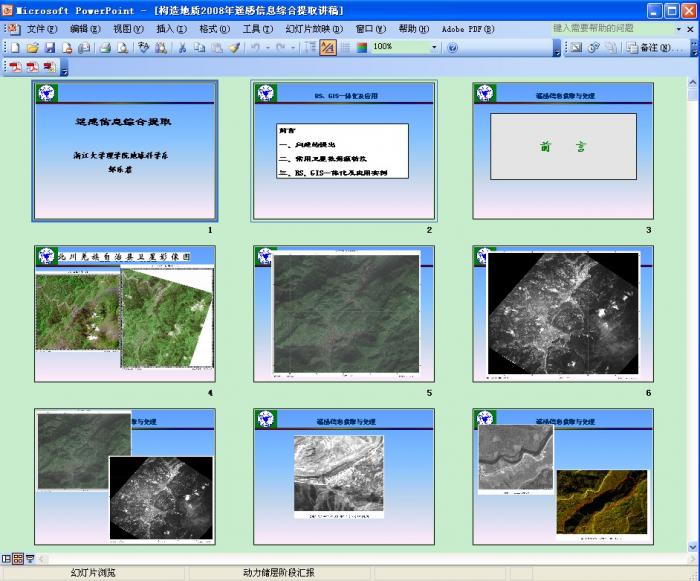Switch to Normal view at bottom left

coord(7,558)
